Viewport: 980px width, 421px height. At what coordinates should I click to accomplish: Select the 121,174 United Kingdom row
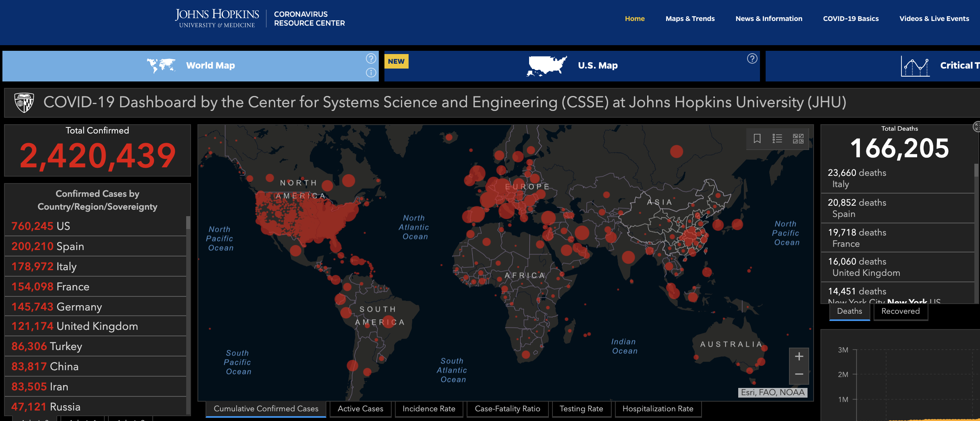click(96, 326)
